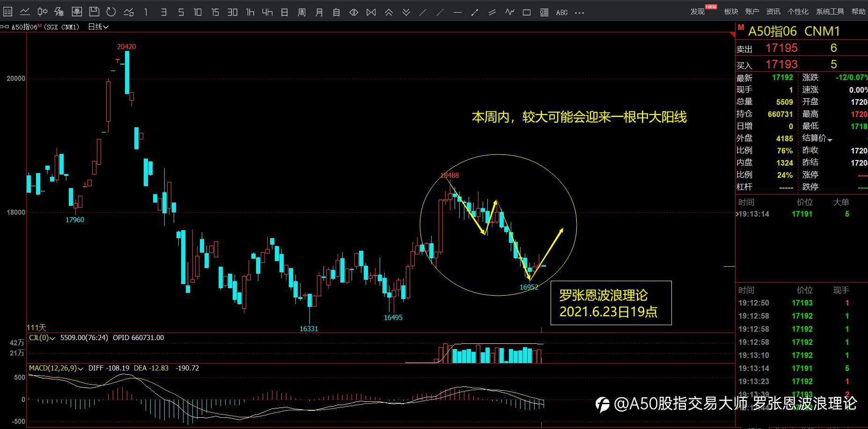Open the custom (自) period option
This screenshot has height=429, width=868.
click(x=337, y=12)
